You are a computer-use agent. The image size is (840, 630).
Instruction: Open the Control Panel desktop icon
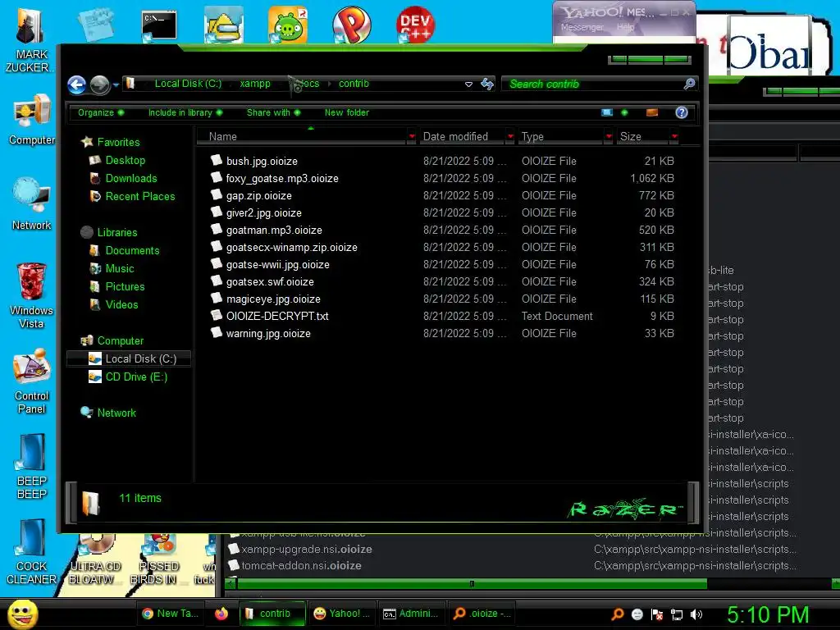pos(32,381)
